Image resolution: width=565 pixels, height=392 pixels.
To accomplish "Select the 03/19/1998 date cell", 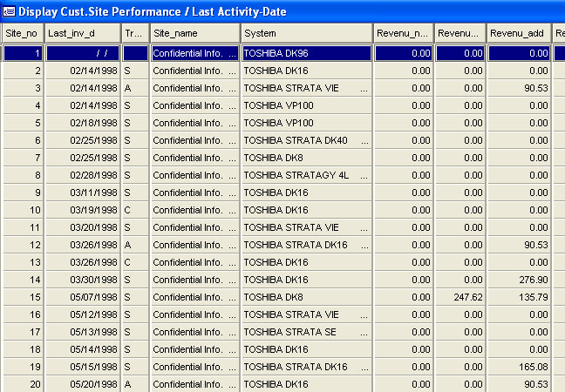I will (83, 210).
